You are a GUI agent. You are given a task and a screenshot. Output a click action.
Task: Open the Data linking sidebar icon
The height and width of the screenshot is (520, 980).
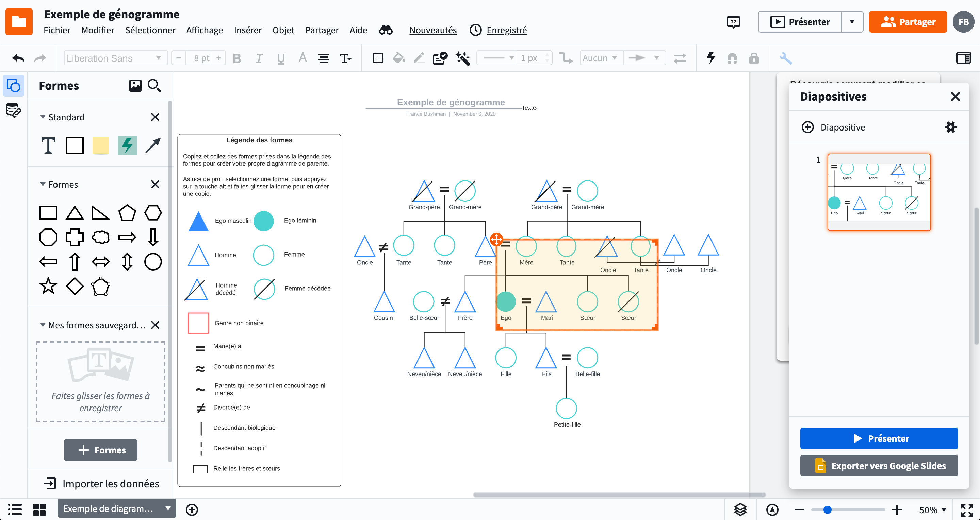click(x=13, y=110)
